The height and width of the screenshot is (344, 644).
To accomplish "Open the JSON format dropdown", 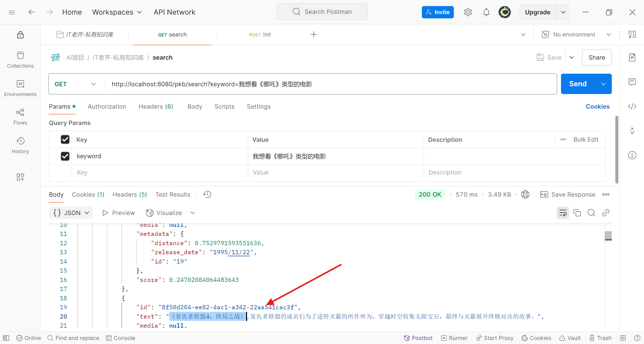I will (x=71, y=213).
